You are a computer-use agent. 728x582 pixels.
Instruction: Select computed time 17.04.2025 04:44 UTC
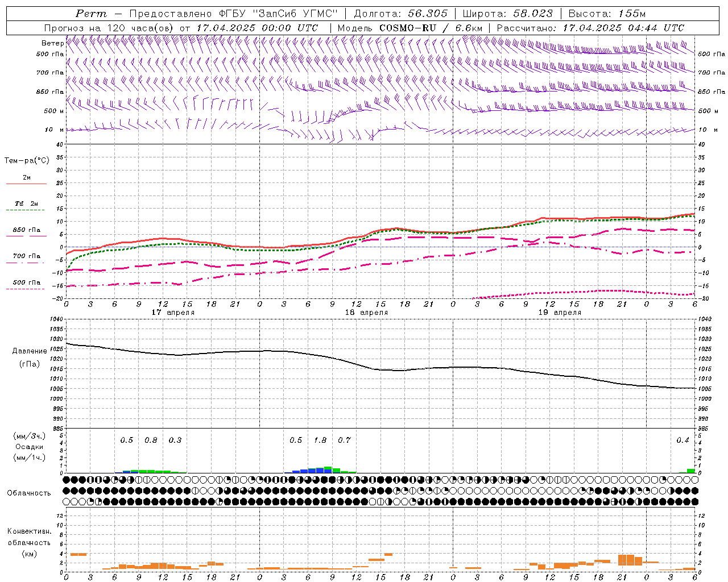(623, 28)
